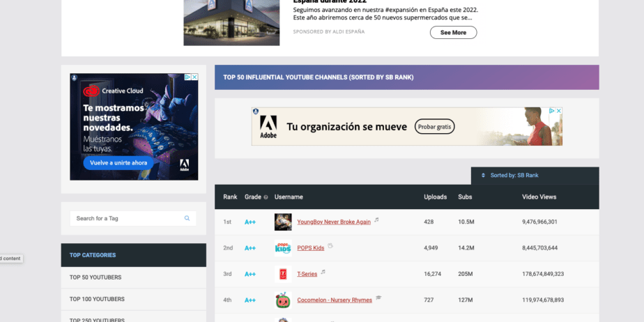Click the See More button
The image size is (644, 322).
(x=454, y=33)
